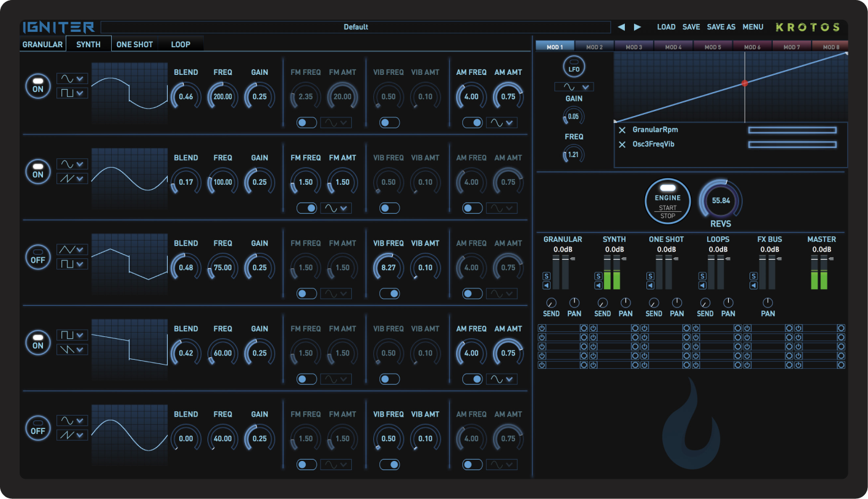Click the REVS knob showing 55.84
This screenshot has height=499, width=868.
click(x=721, y=201)
